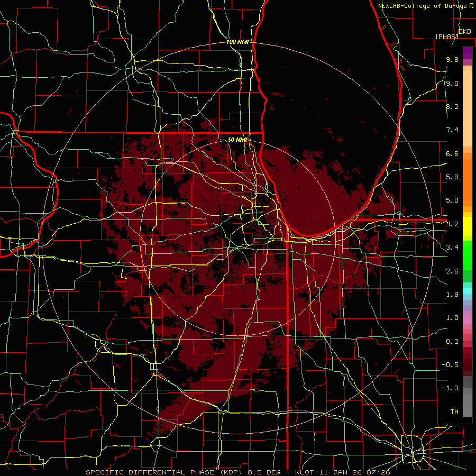Screen dimensions: 476x476
Task: Click the 9.8 color scale value
Action: [452, 59]
